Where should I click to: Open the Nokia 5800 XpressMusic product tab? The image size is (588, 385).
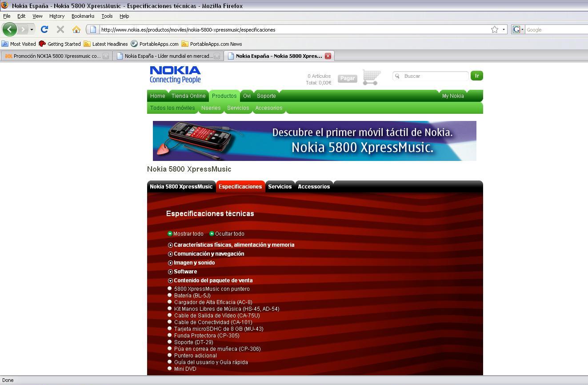pyautogui.click(x=181, y=187)
